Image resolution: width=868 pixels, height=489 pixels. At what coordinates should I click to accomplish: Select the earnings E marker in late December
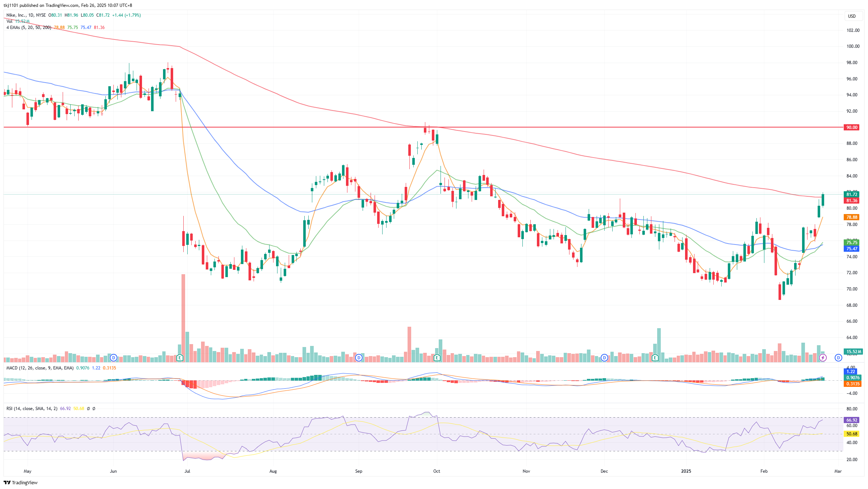coord(655,358)
